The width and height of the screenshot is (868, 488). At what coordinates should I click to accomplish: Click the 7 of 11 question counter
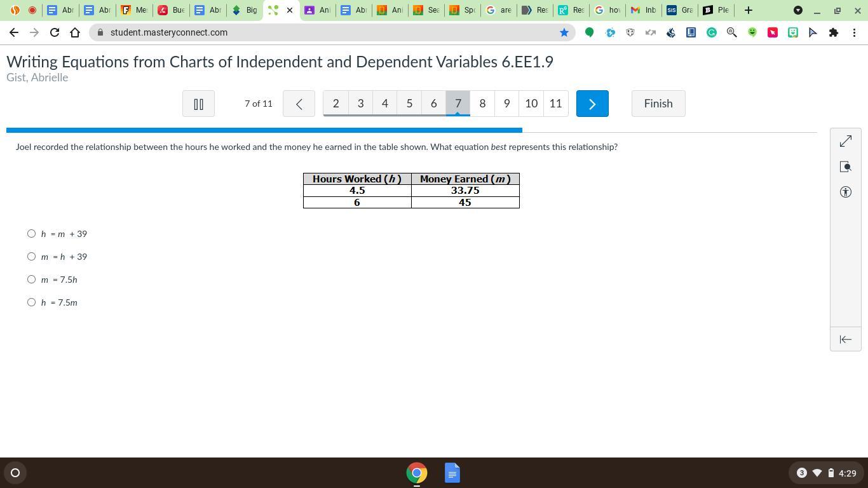[259, 104]
